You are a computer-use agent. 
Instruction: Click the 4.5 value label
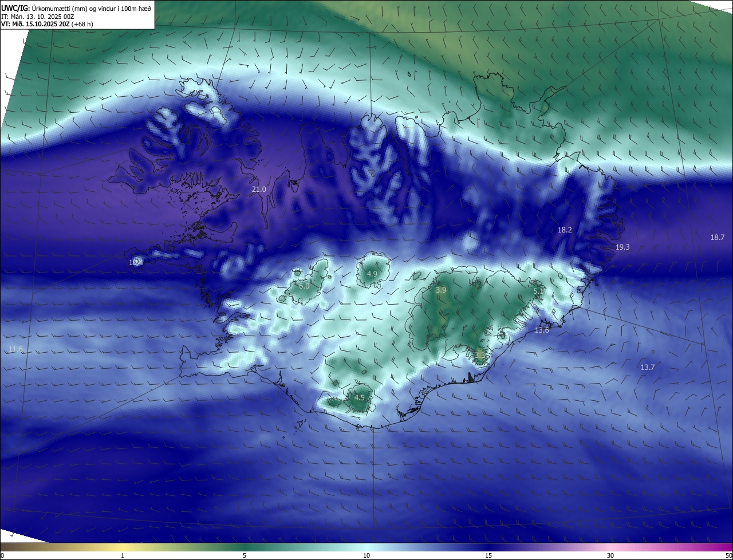click(360, 397)
